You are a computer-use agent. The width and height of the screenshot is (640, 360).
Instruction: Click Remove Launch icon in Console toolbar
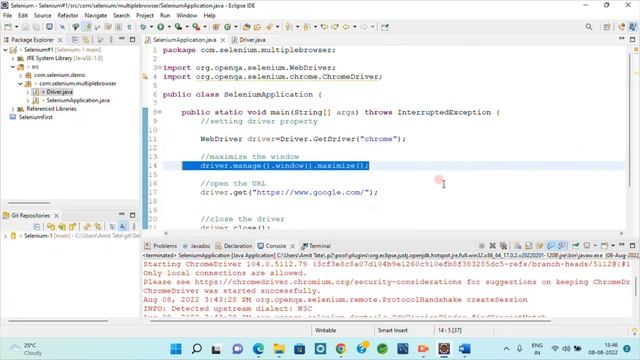click(493, 246)
